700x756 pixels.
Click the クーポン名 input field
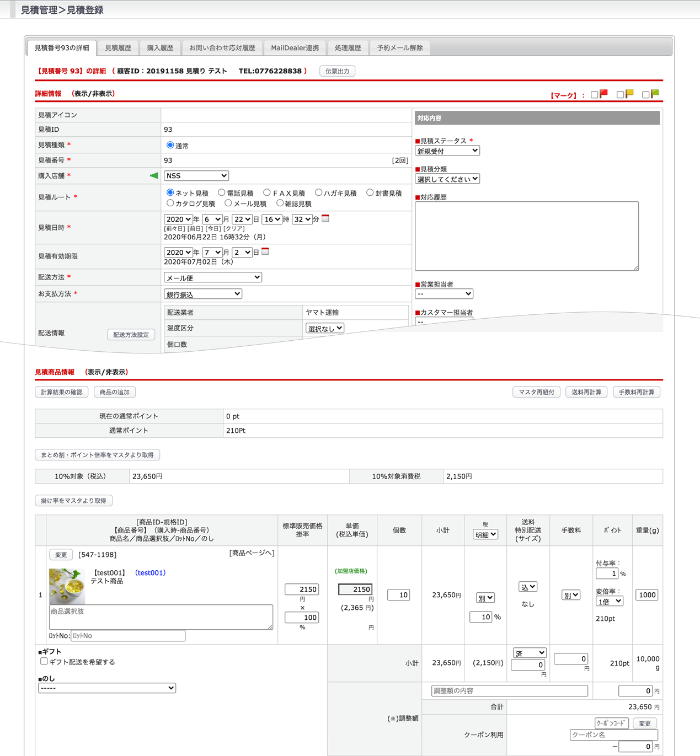[614, 734]
